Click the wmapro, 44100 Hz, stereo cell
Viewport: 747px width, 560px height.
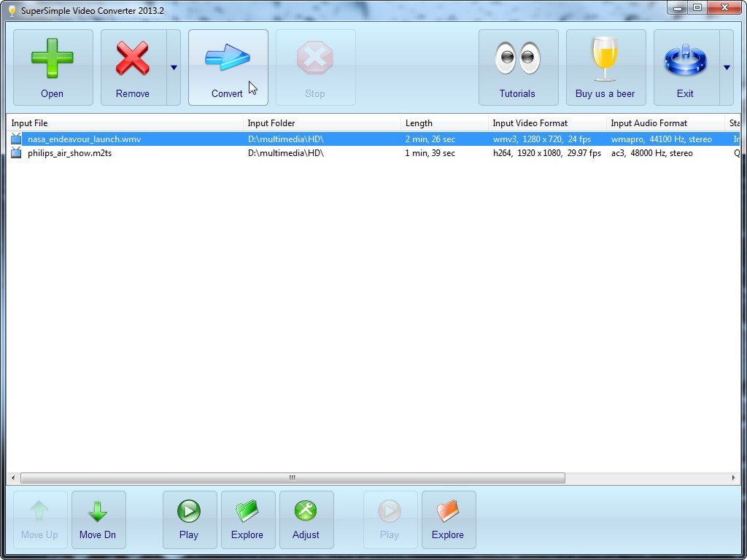[x=661, y=139]
